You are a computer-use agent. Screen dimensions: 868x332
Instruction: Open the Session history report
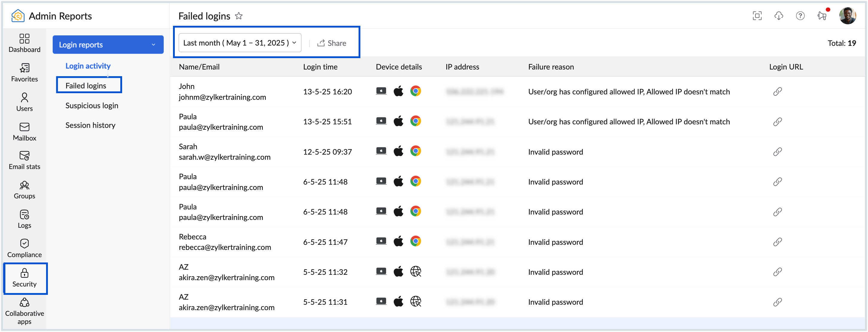90,125
